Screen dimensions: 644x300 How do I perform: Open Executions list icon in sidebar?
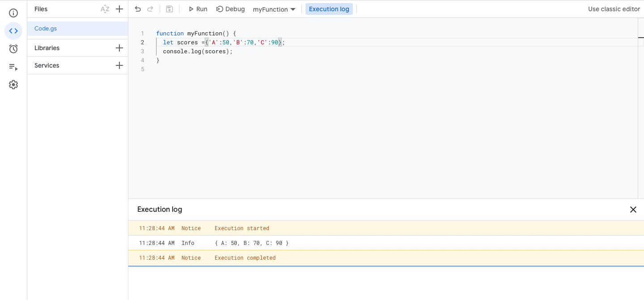(13, 67)
